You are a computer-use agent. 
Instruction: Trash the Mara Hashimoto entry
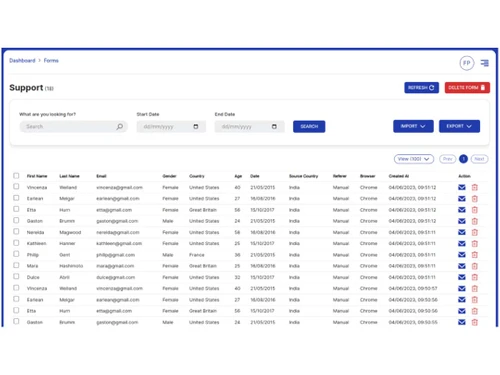tap(475, 266)
